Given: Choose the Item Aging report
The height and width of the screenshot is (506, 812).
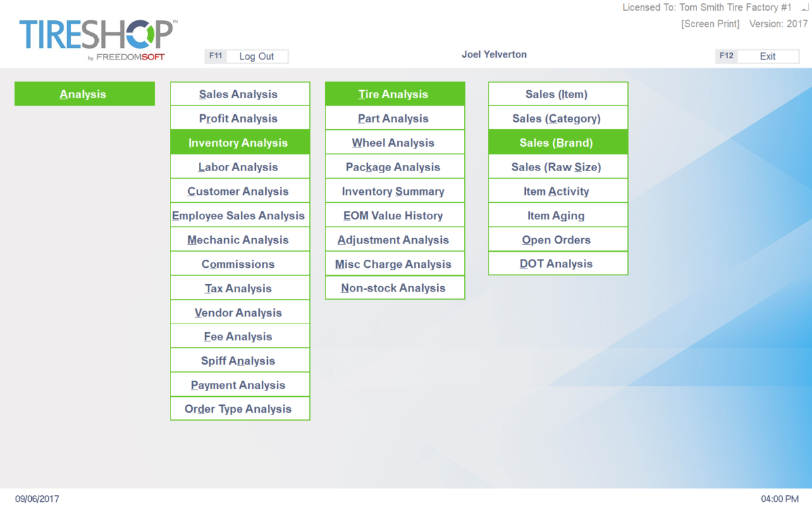Looking at the screenshot, I should click(558, 216).
